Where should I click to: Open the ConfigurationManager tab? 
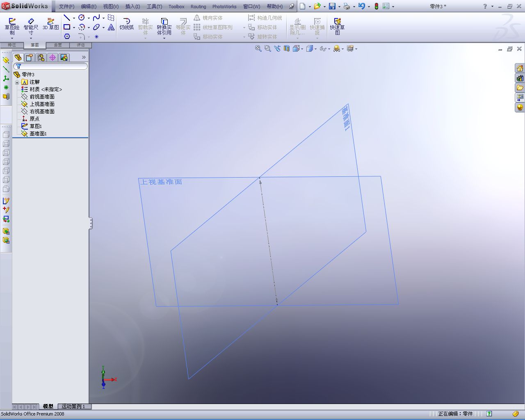[x=41, y=57]
